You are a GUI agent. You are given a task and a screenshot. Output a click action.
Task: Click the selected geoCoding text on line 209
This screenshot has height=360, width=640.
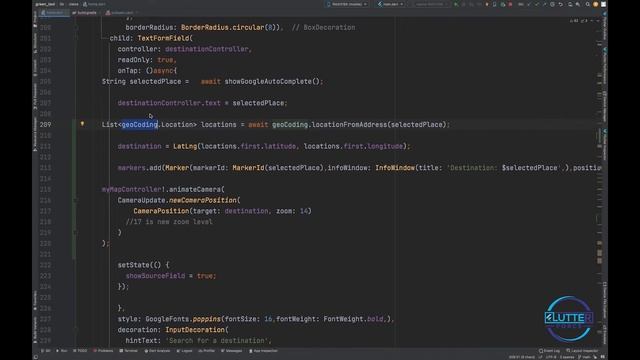click(140, 124)
